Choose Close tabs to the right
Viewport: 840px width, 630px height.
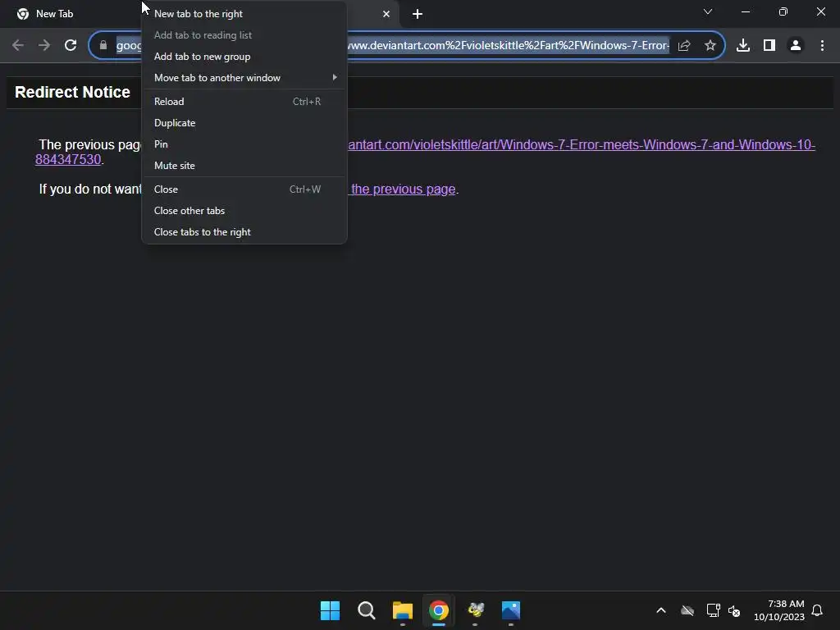point(244,232)
